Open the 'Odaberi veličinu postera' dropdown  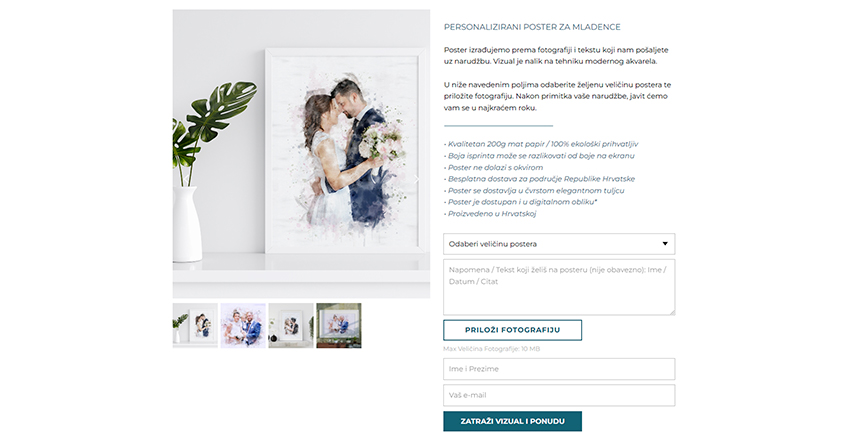point(559,244)
